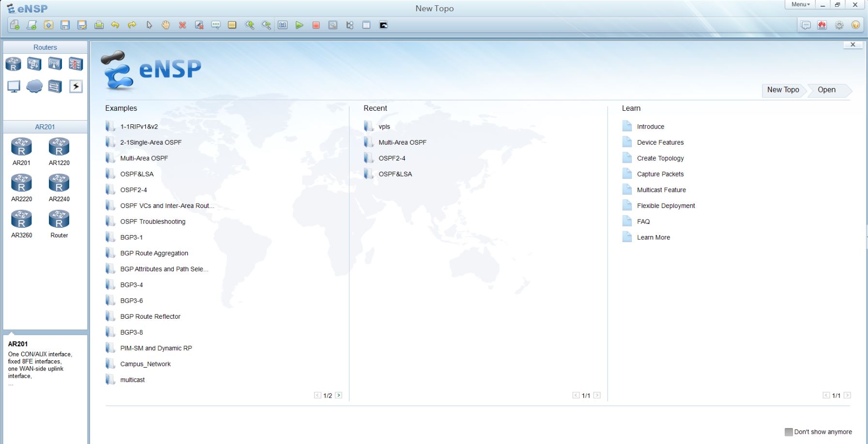Click the Print toolbar icon
The image size is (868, 444).
[99, 25]
